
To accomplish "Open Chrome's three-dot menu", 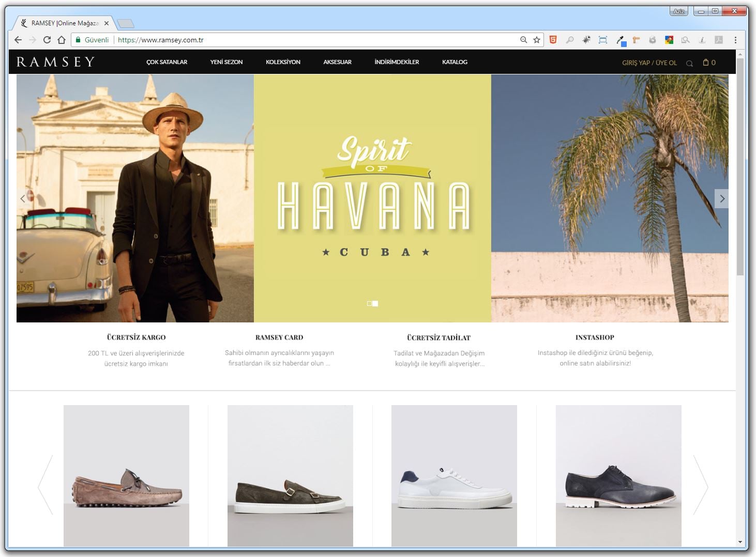I will point(735,40).
